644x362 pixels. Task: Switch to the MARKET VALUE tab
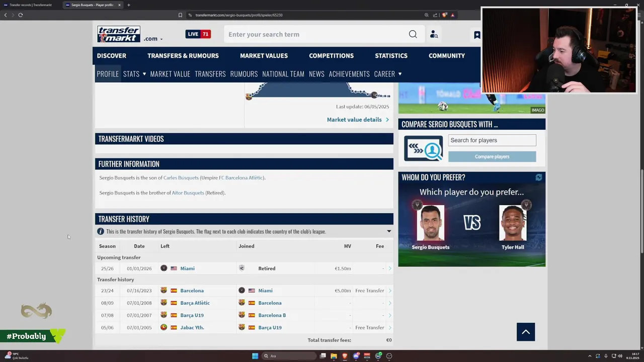170,74
